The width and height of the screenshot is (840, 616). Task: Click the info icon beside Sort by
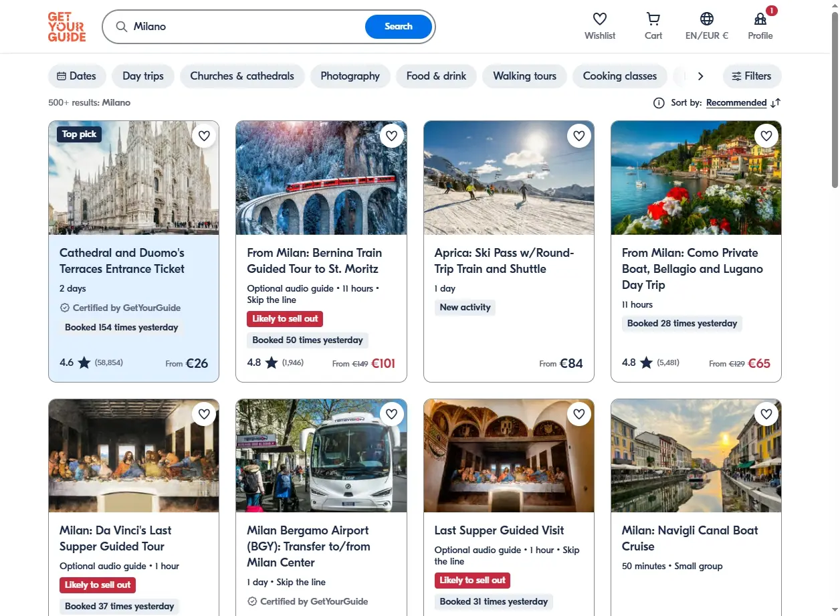[x=659, y=103]
